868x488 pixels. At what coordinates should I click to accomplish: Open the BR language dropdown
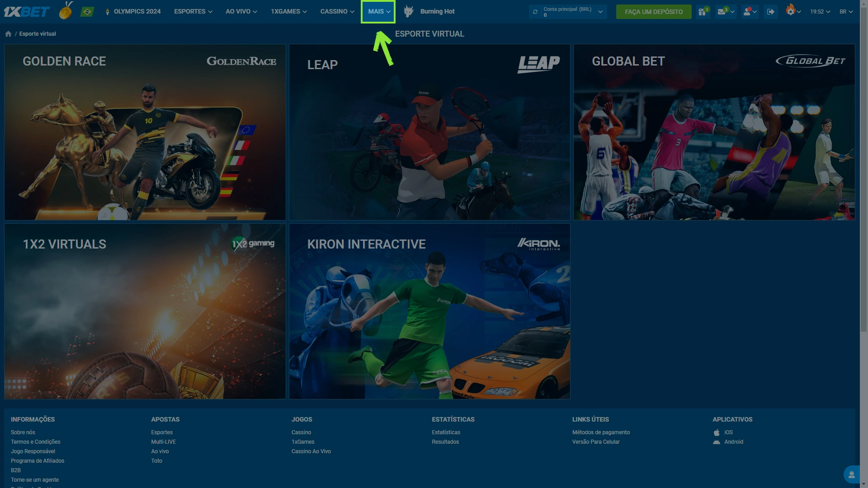pos(846,12)
